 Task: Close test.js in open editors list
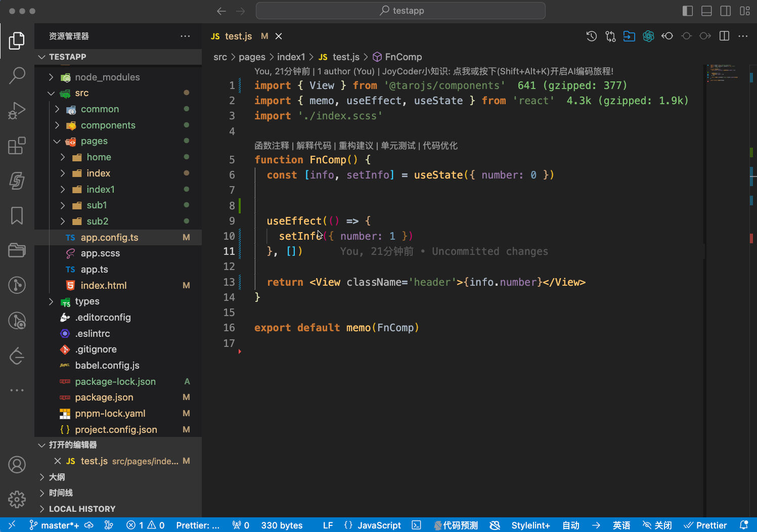pos(58,461)
